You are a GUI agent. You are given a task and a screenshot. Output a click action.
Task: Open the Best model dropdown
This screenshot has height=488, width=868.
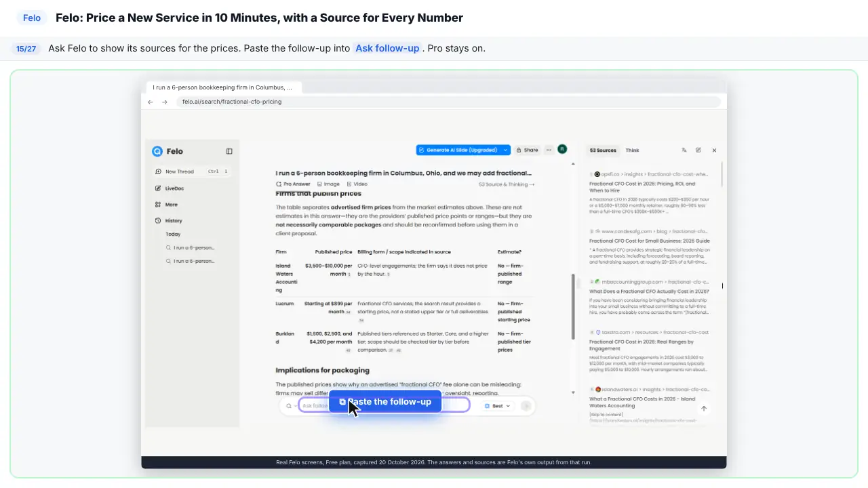point(497,406)
